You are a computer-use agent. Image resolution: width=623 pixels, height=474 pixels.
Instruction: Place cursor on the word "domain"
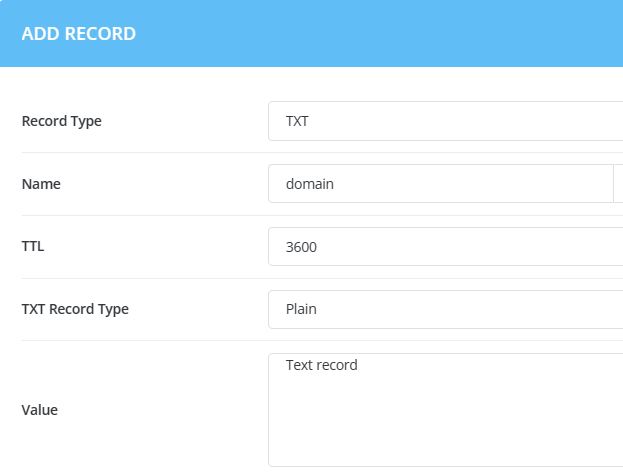(309, 184)
